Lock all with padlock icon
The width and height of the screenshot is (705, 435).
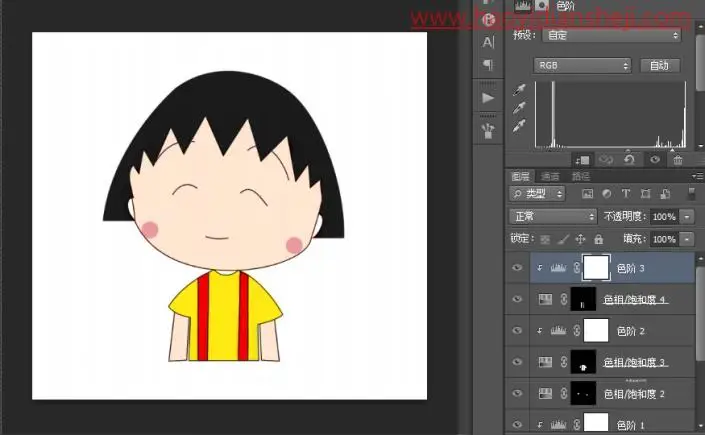[x=598, y=239]
